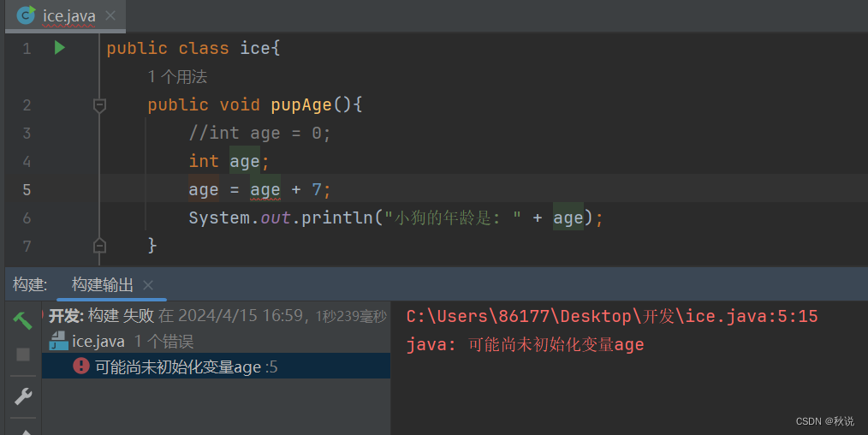This screenshot has height=435, width=868.
Task: Collapse pupAge method fold marker on line 2
Action: click(99, 105)
